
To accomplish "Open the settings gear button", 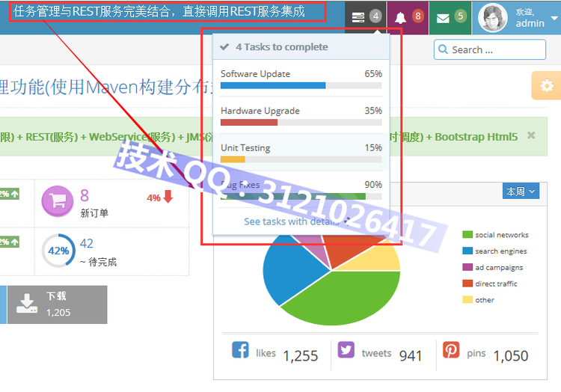I will click(546, 85).
